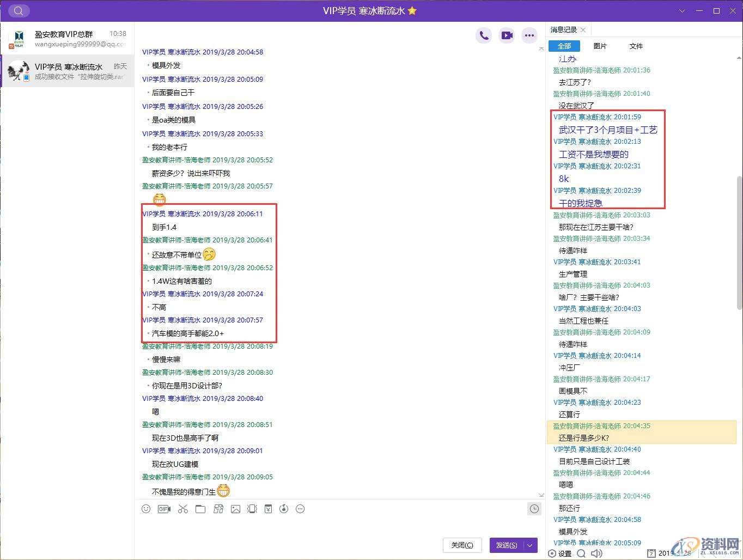Open the emoji picker
The width and height of the screenshot is (743, 560).
click(x=146, y=509)
